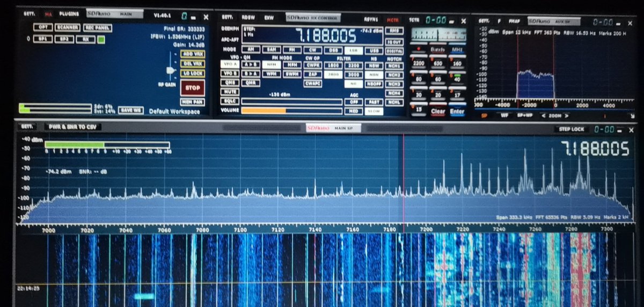Switch the Aux SP view to SP+WF
644x307 pixels.
click(524, 115)
